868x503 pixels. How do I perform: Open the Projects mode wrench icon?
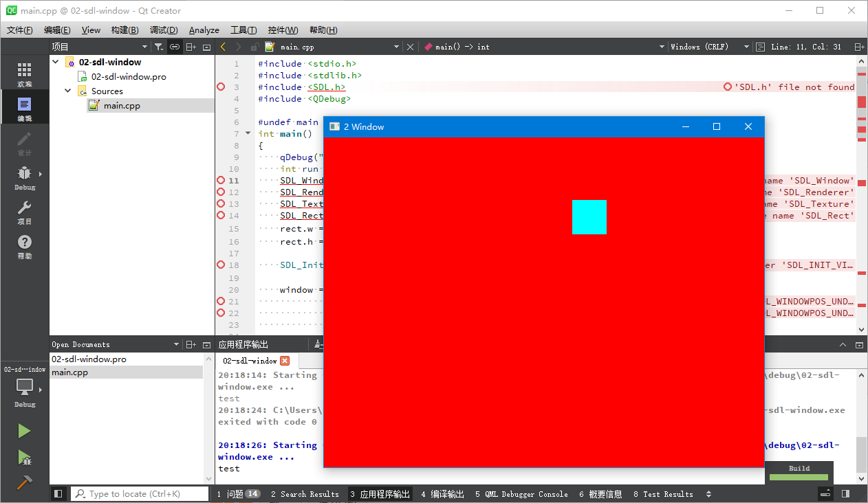coord(24,208)
